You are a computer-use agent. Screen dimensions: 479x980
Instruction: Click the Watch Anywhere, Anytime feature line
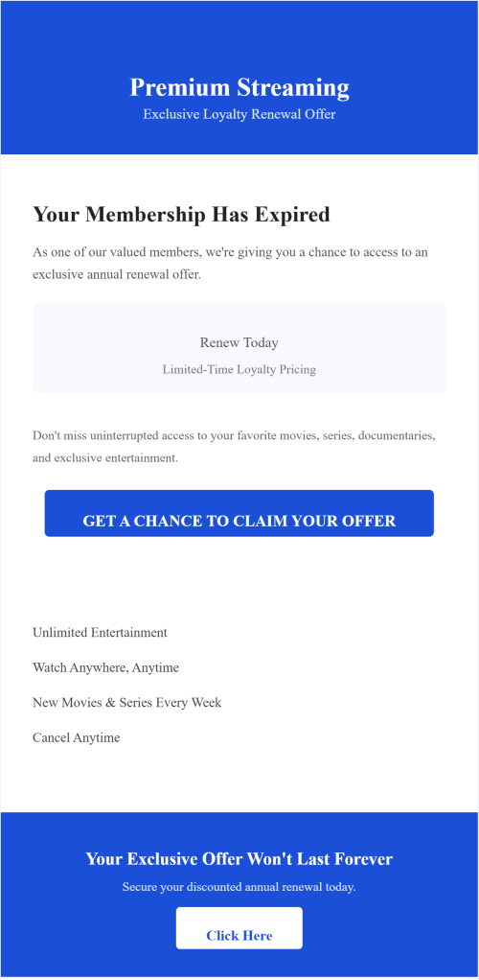(x=105, y=667)
